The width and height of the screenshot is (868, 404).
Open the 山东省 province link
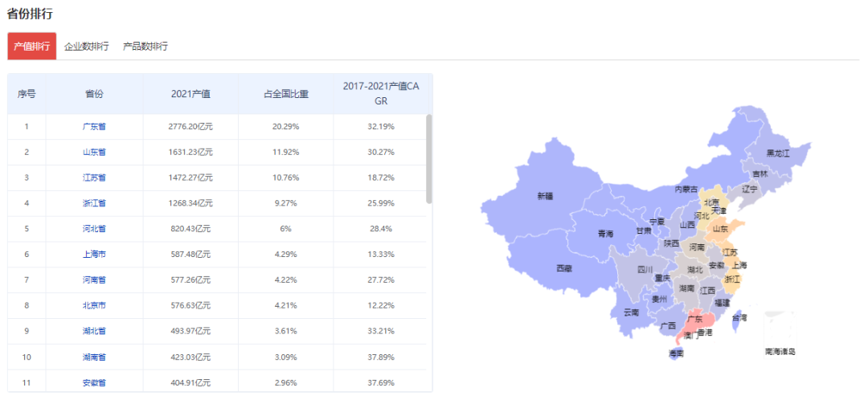[x=94, y=152]
